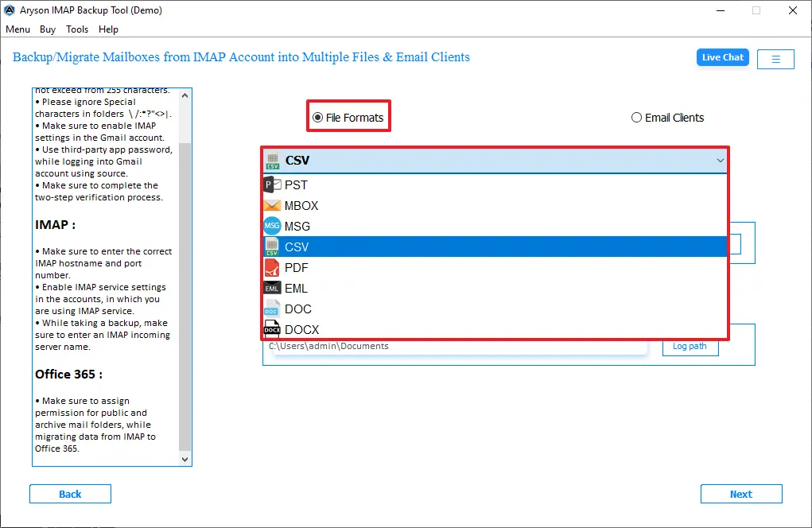Click the Back button

[x=70, y=494]
